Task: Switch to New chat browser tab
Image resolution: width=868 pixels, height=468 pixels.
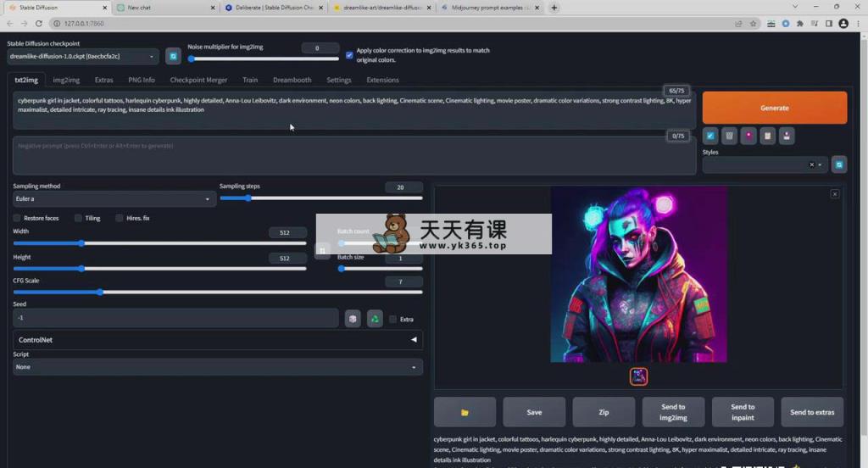Action: point(166,8)
